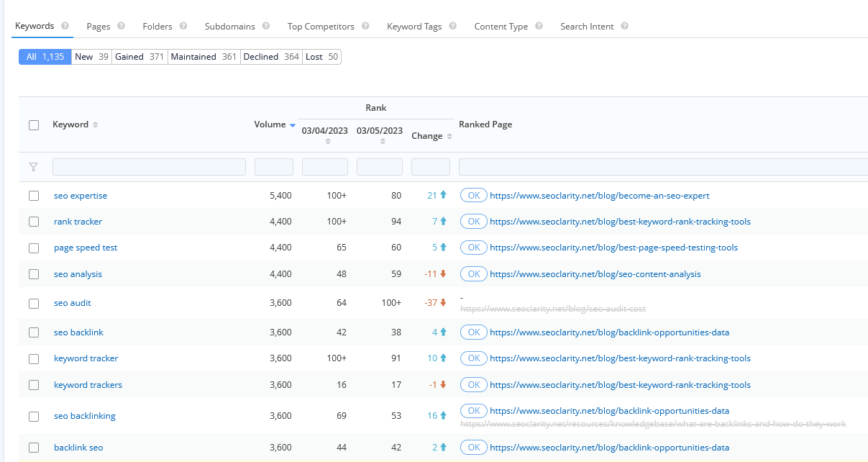Open the become-an-seo-expert ranked page URL

tap(600, 196)
